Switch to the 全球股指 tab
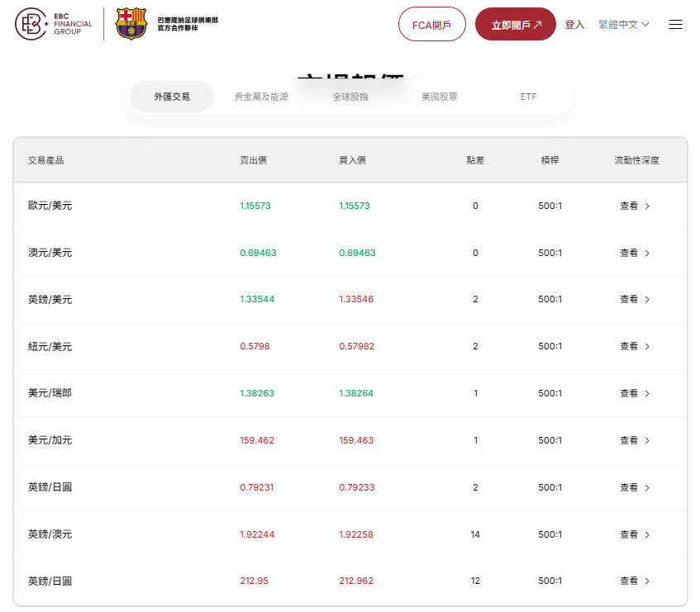This screenshot has width=700, height=612. [350, 97]
